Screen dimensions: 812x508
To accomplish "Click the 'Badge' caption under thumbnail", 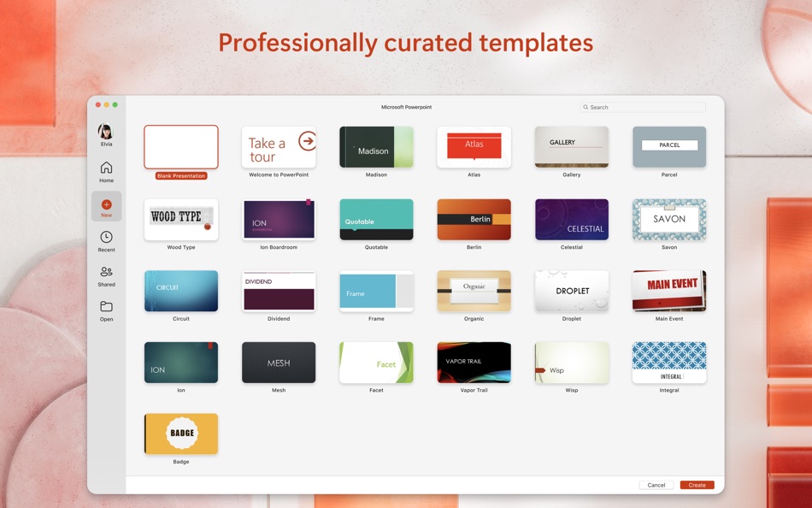I will click(180, 462).
